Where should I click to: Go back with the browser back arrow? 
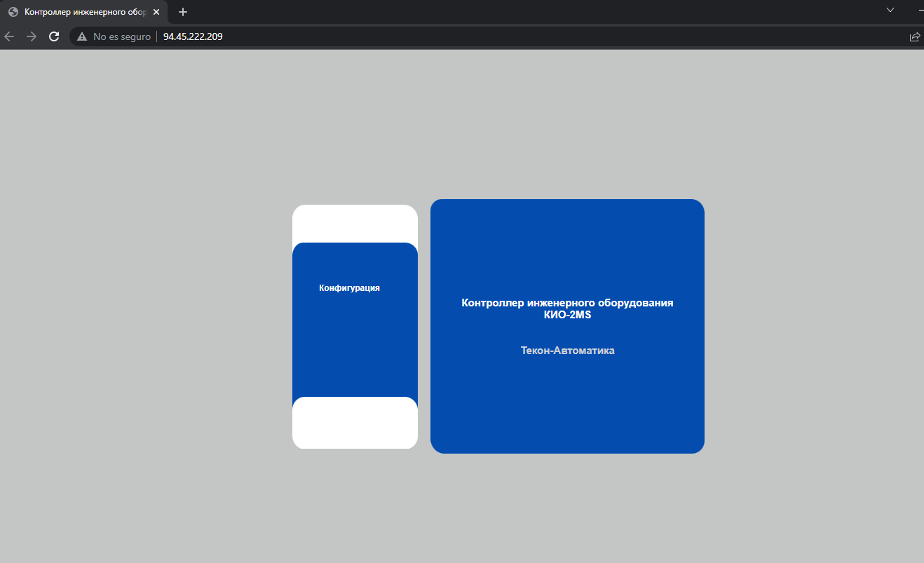tap(9, 36)
